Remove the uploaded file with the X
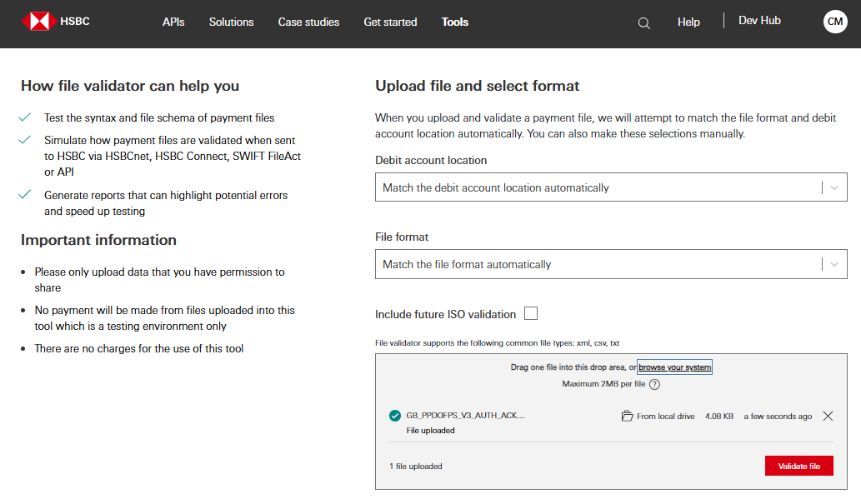Viewport: 861px width, 504px height. [x=828, y=415]
